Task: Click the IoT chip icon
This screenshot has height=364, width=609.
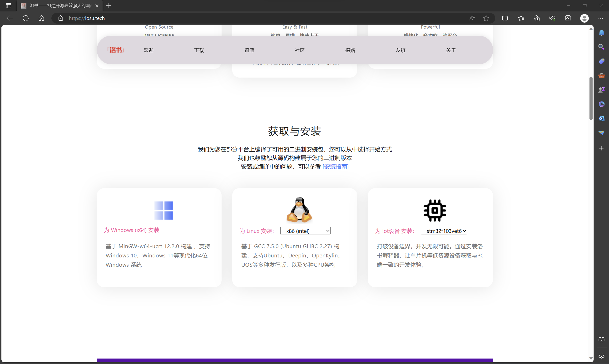Action: pos(435,211)
